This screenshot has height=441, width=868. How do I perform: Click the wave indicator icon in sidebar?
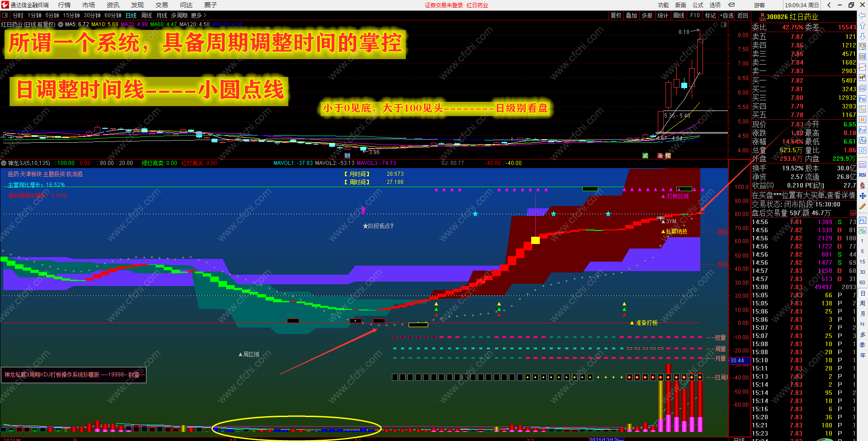863,164
